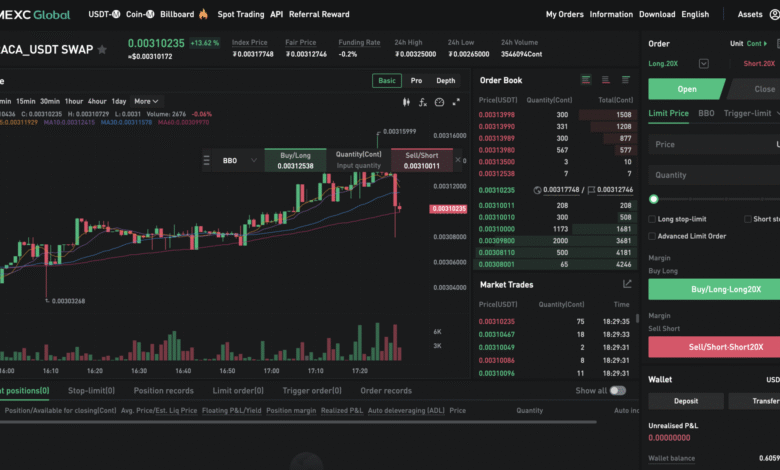This screenshot has width=780, height=470.
Task: Click the index price globe icon
Action: click(x=537, y=190)
